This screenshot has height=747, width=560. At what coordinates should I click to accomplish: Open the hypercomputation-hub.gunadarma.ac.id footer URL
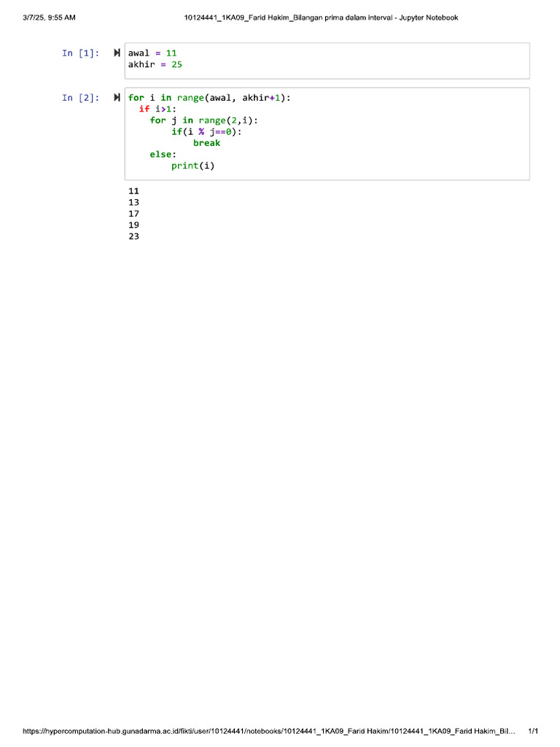269,731
